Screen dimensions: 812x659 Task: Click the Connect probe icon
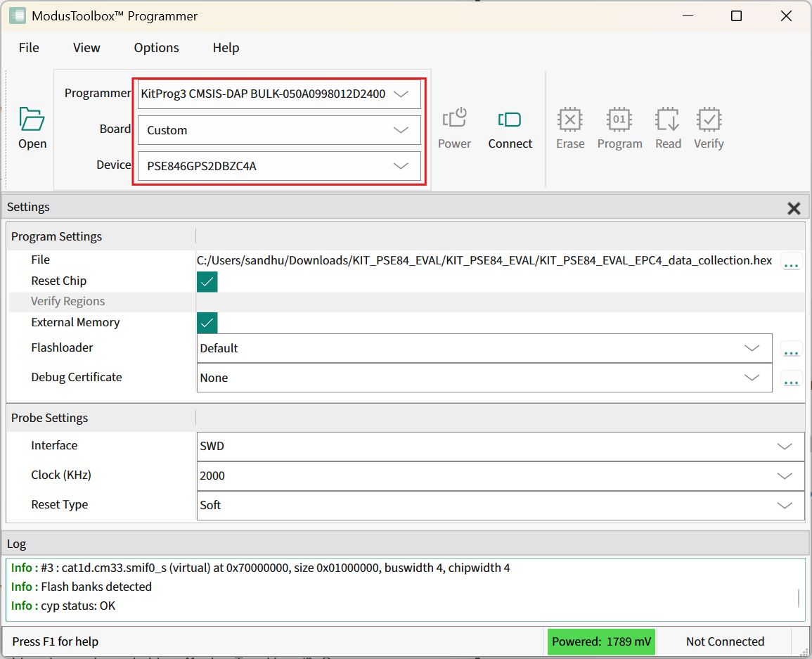pyautogui.click(x=510, y=119)
